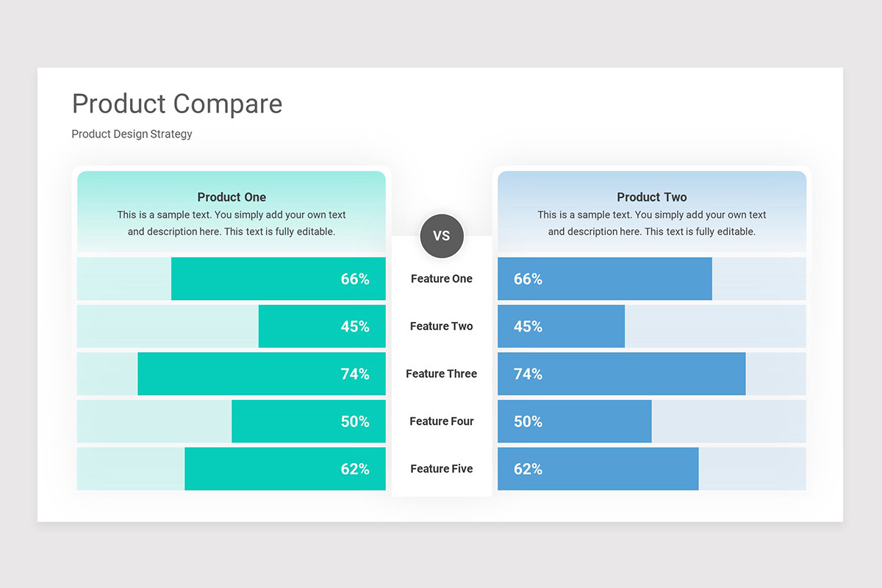882x588 pixels.
Task: Select the teal 62% bar
Action: point(285,469)
